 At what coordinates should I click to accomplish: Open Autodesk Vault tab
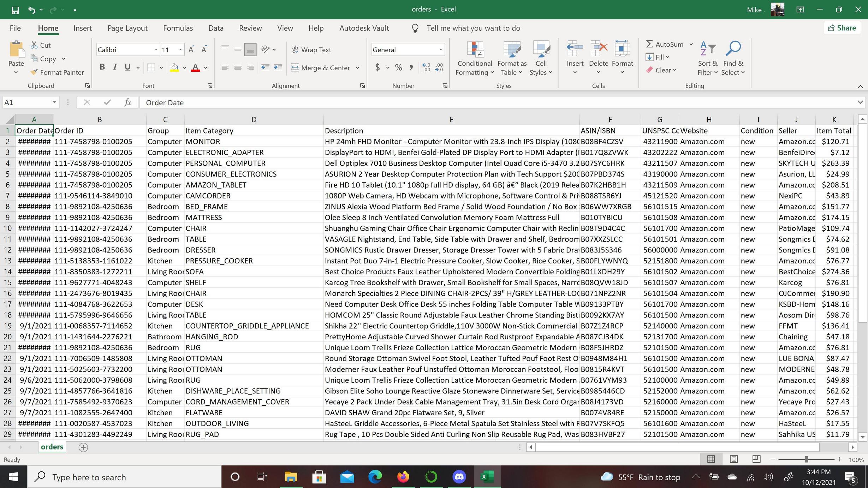tap(364, 28)
